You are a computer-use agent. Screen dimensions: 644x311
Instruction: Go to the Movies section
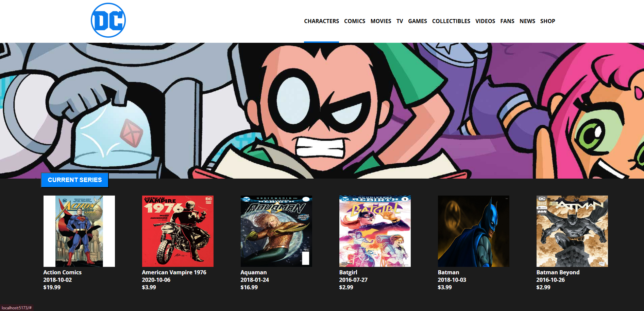(381, 21)
